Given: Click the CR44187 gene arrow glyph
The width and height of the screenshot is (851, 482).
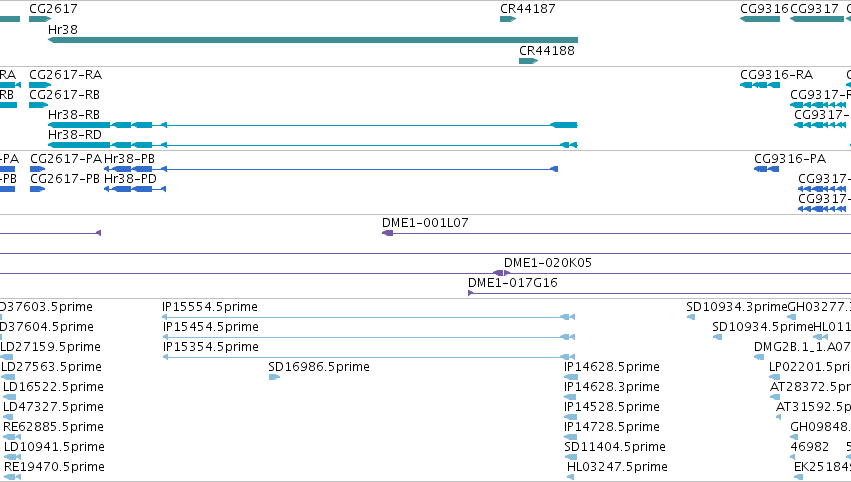Looking at the screenshot, I should click(508, 19).
